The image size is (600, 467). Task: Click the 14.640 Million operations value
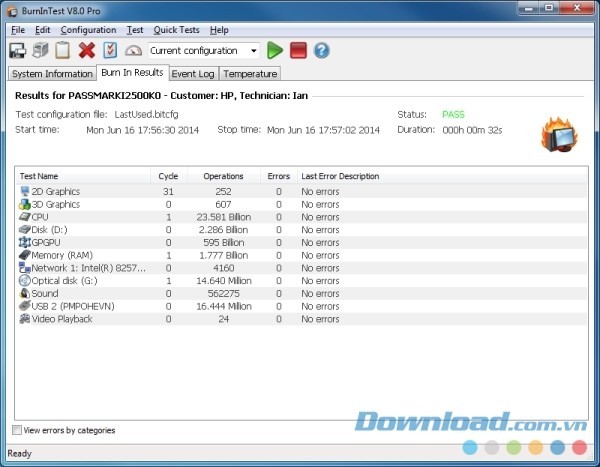click(224, 281)
